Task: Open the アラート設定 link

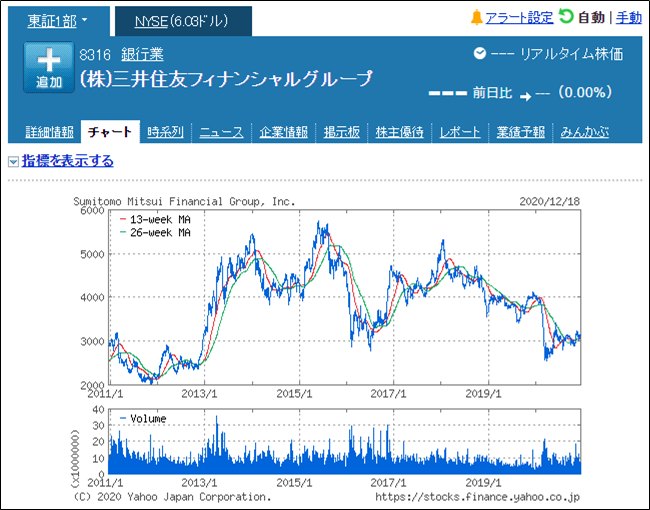Action: pyautogui.click(x=519, y=18)
